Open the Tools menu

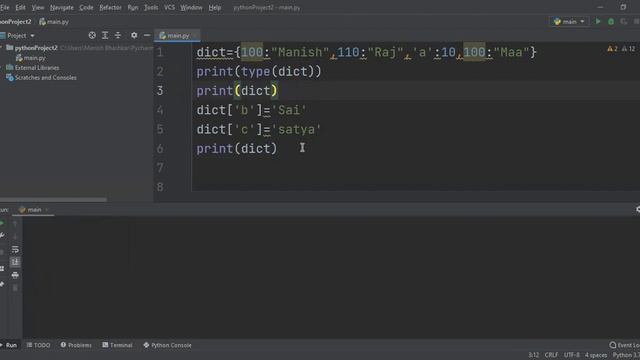[x=151, y=7]
